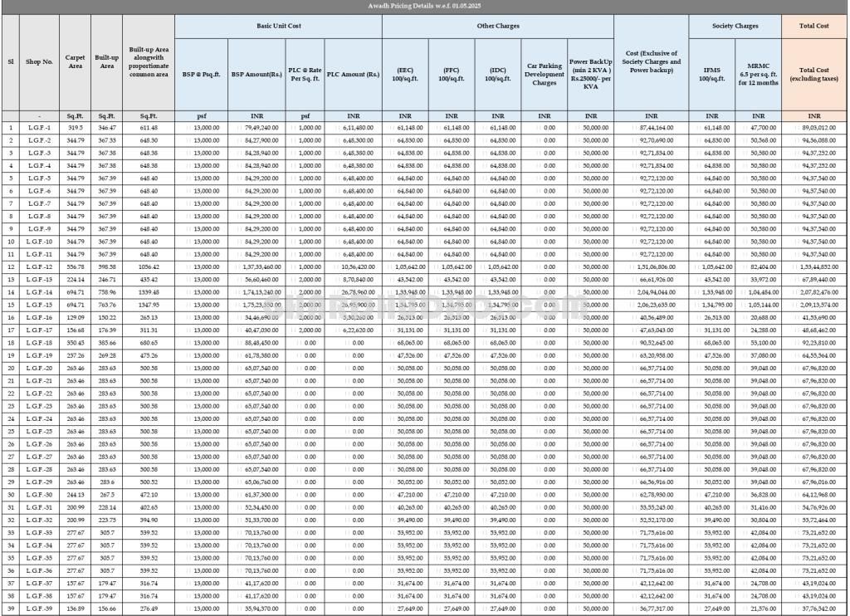
Task: Select shop number cell 'L.G.F.-19'
Action: [40, 355]
